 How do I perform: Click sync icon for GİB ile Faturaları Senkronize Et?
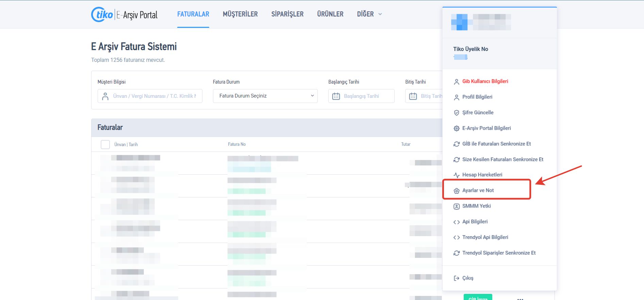pos(457,144)
